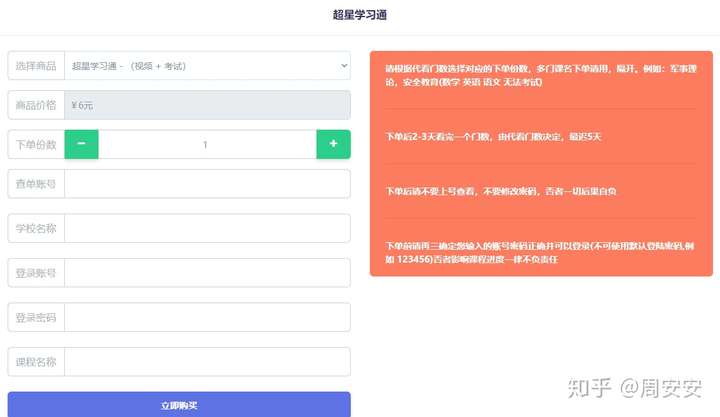The image size is (720, 417).
Task: Click the 课程名称 label
Action: [36, 362]
